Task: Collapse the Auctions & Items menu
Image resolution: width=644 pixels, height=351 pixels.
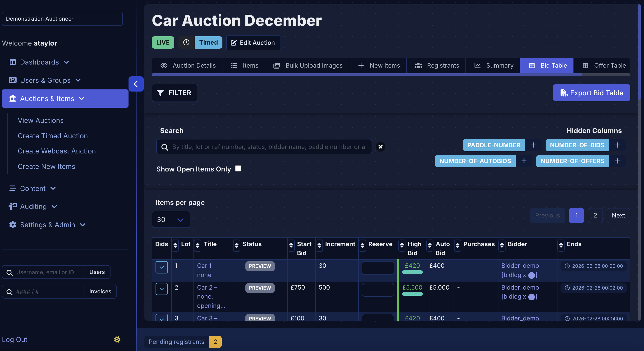Action: [82, 98]
